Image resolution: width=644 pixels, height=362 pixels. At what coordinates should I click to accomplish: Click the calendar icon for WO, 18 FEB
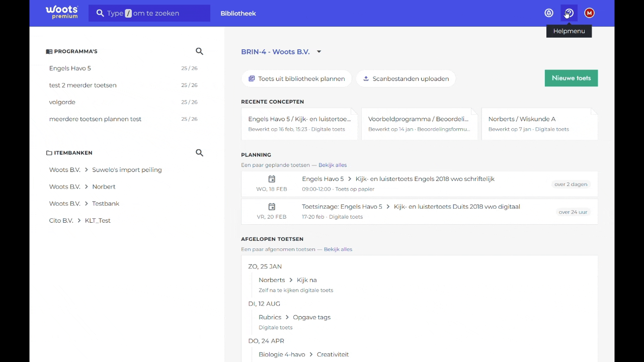[x=272, y=179]
